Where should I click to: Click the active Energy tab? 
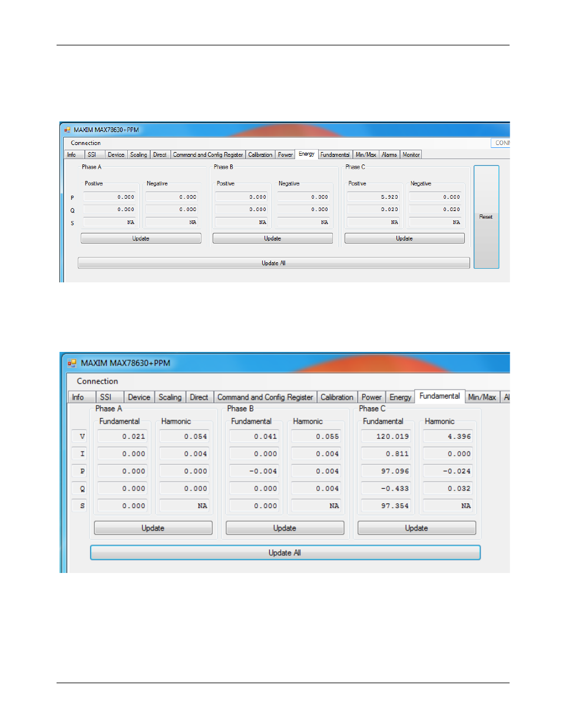point(306,154)
